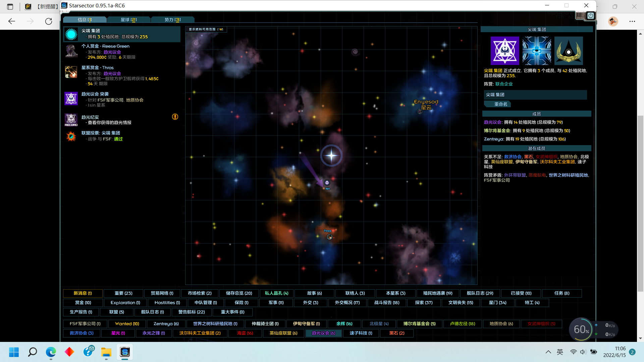Click the blue Zentreya faction flag
644x362 pixels.
coord(537,51)
